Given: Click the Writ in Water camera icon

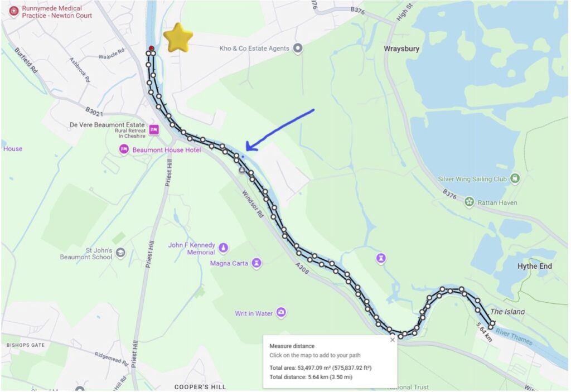Looking at the screenshot, I should pos(281,313).
